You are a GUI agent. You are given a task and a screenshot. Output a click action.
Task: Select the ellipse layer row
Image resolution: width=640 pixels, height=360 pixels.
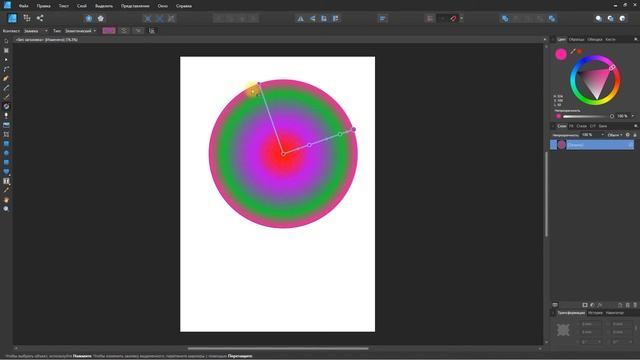pos(592,144)
